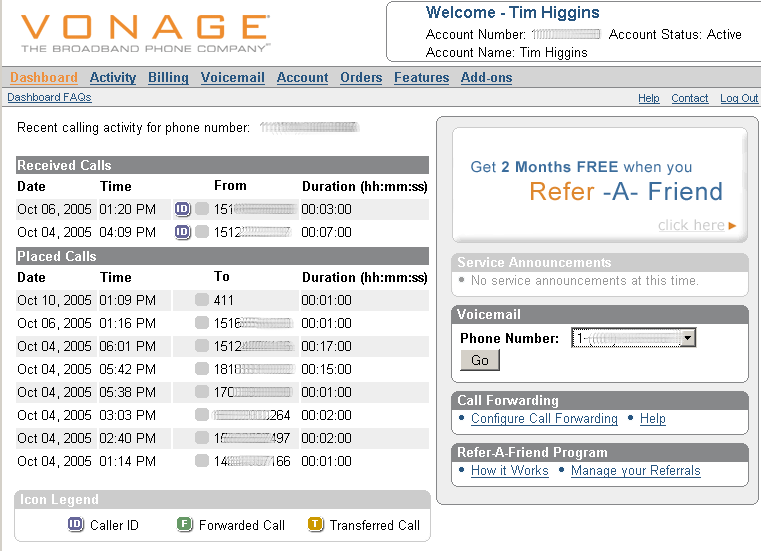Click the Received Calls section header
This screenshot has width=761, height=551.
[x=222, y=165]
